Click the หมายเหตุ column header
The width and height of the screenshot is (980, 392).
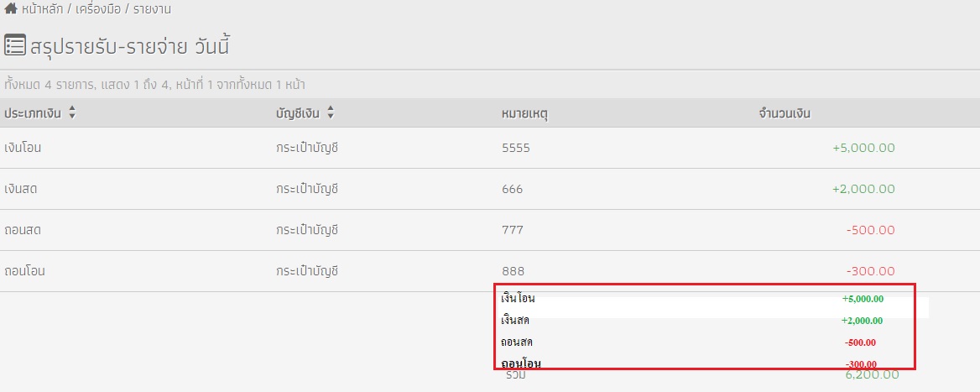coord(525,114)
